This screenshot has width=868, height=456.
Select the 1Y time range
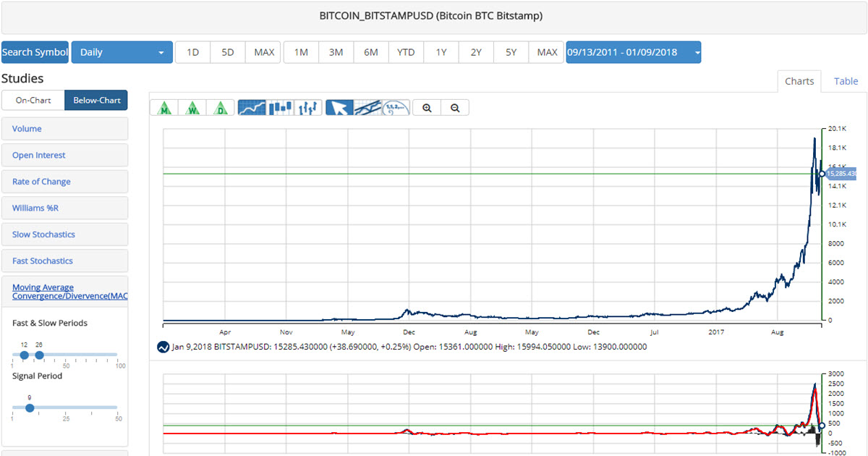441,52
